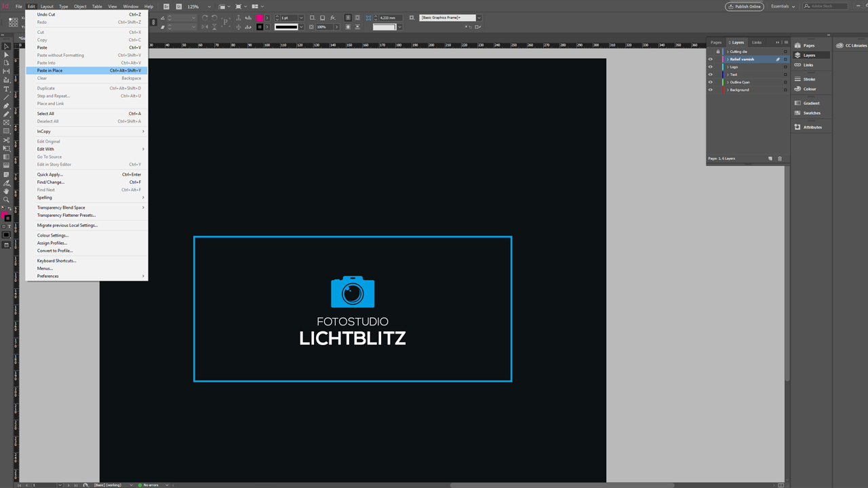Hide the Text layer
Screen dimensions: 868x488
tap(711, 75)
